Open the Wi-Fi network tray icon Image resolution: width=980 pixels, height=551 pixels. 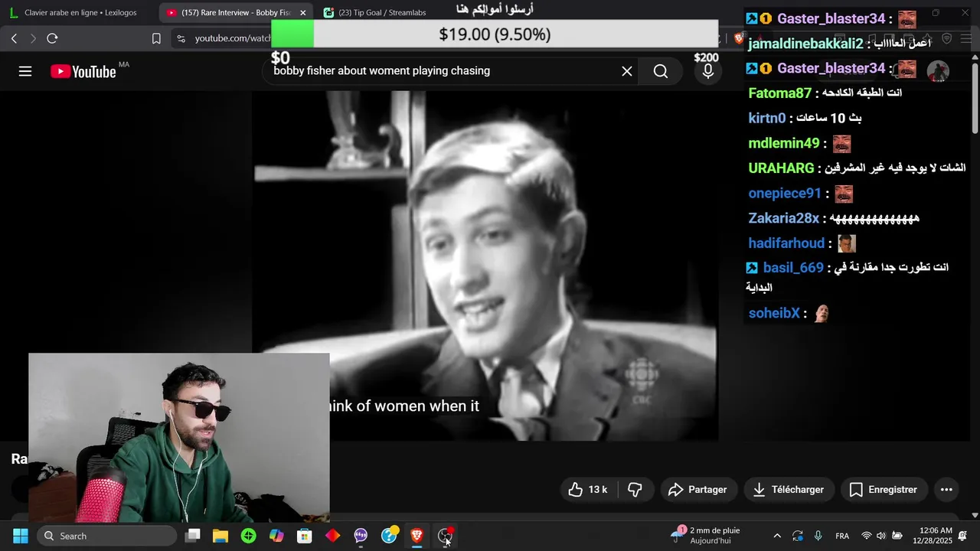(x=867, y=536)
